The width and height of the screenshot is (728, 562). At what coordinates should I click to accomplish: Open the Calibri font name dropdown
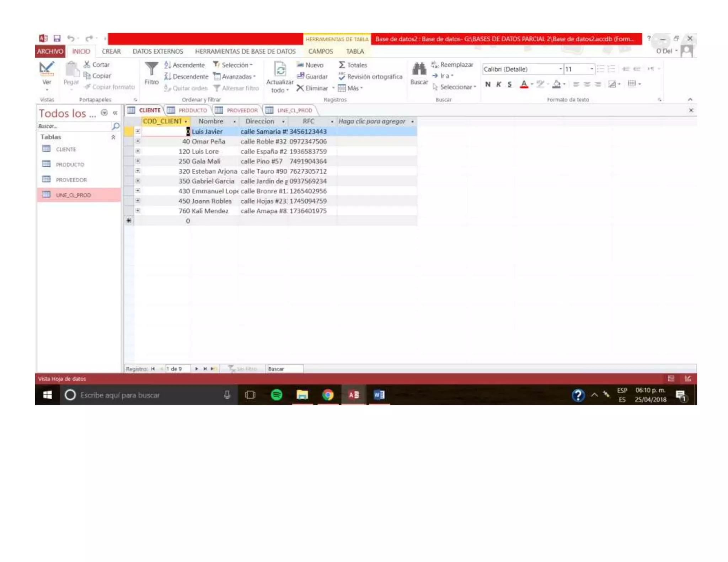(x=560, y=69)
